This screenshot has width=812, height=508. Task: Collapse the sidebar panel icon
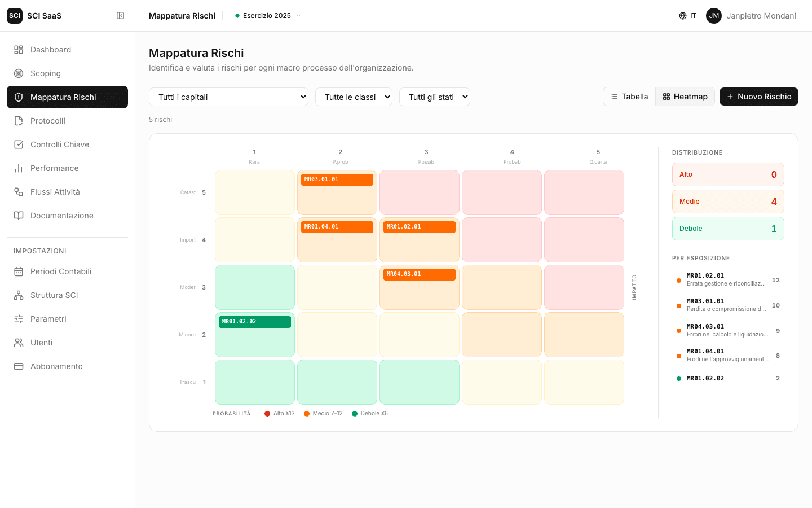(120, 16)
